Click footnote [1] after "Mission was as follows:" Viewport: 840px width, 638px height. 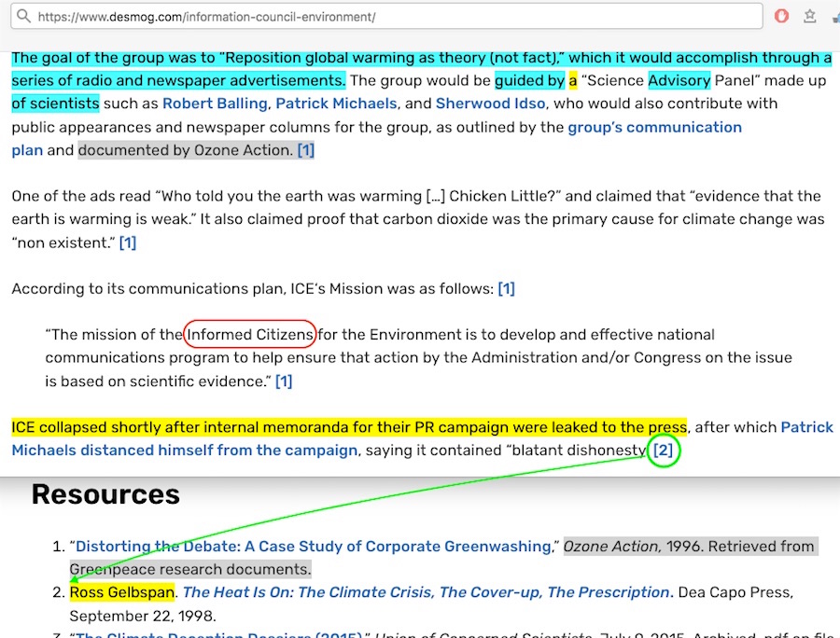(x=506, y=289)
